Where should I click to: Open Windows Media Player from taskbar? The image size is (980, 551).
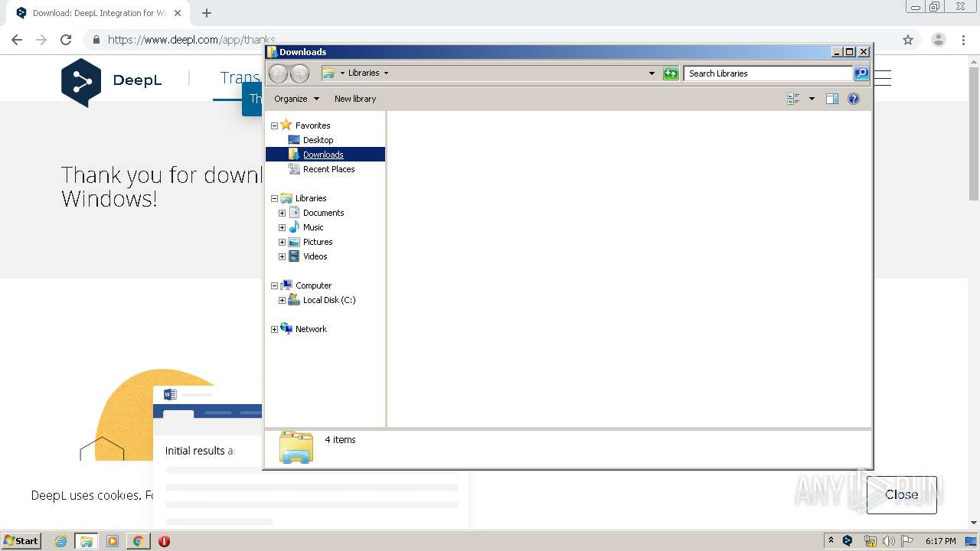[113, 541]
